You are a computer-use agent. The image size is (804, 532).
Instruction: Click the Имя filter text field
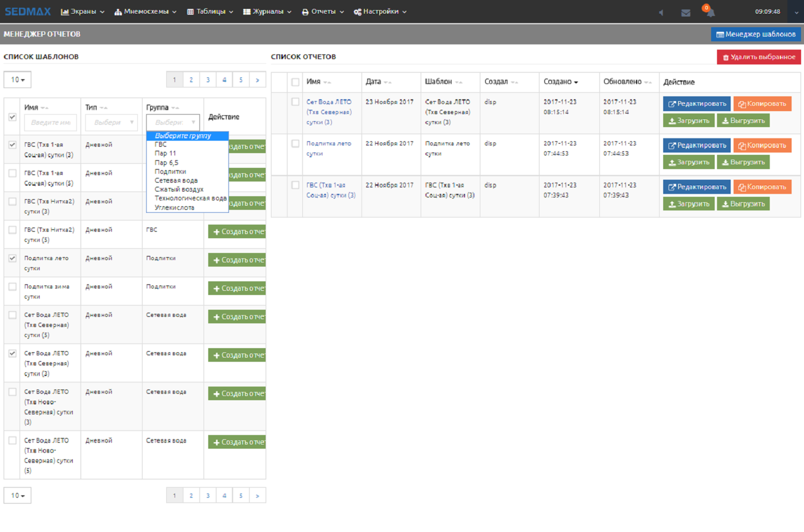coord(50,122)
